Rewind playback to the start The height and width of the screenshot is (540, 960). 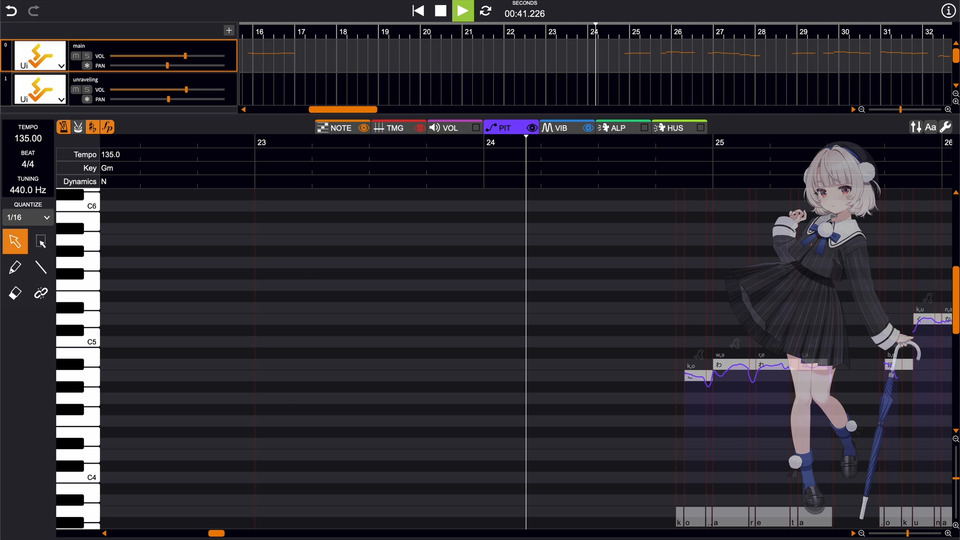[x=418, y=10]
